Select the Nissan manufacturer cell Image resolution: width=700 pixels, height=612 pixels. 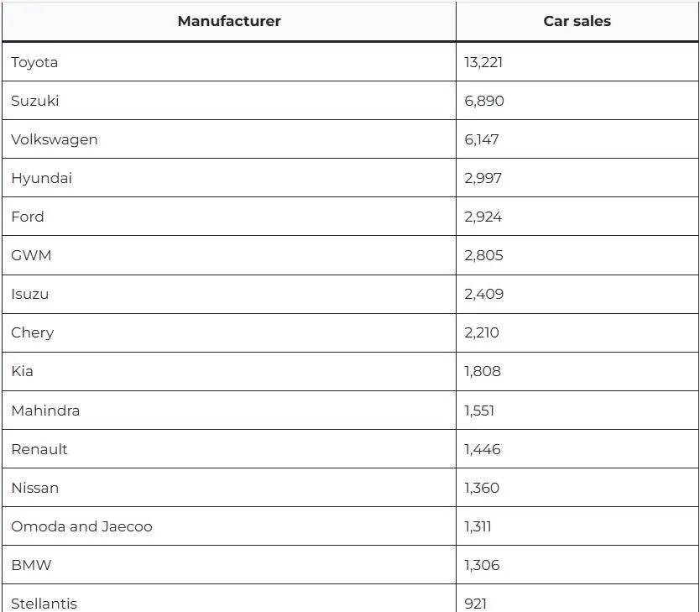click(35, 488)
